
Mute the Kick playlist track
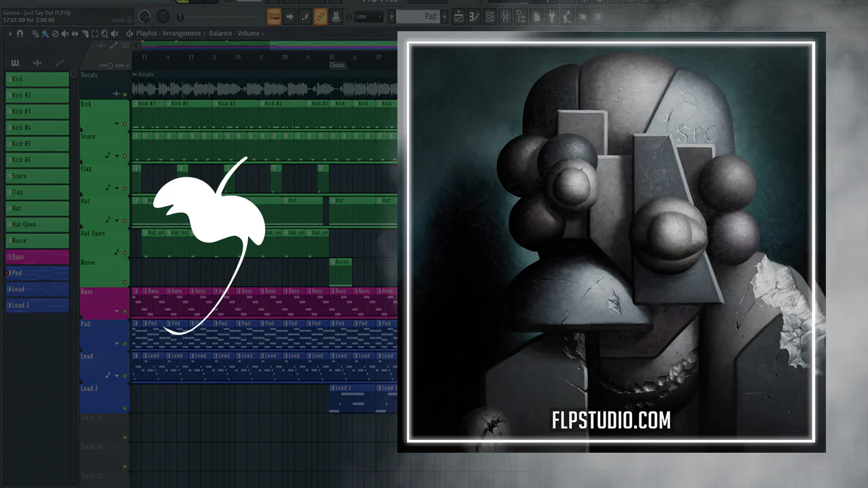click(125, 124)
